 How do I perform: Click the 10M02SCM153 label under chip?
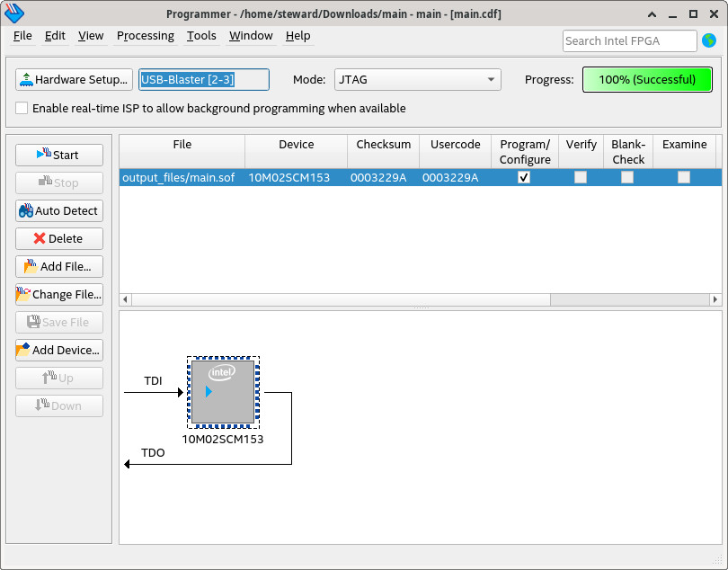pyautogui.click(x=223, y=439)
